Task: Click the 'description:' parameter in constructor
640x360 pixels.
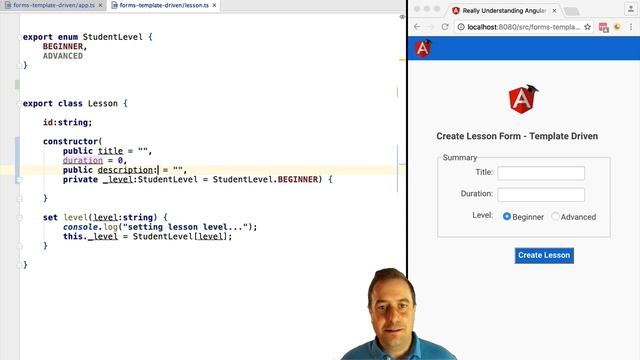Action: (x=127, y=170)
